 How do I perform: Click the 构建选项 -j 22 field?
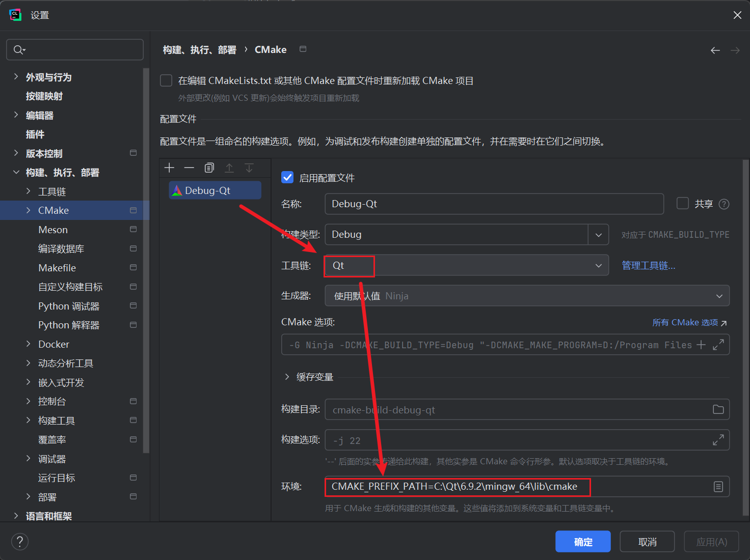(527, 440)
